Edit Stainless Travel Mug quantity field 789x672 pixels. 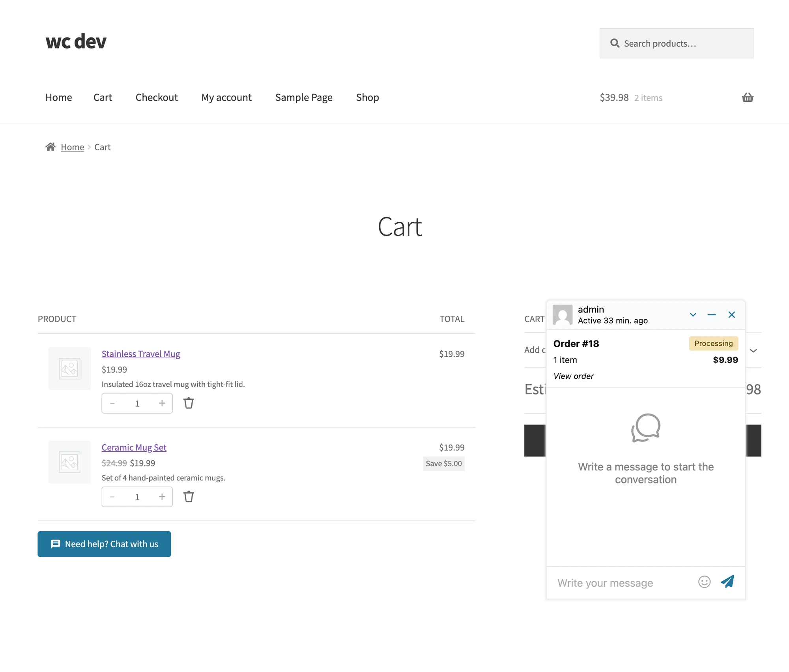pyautogui.click(x=137, y=403)
